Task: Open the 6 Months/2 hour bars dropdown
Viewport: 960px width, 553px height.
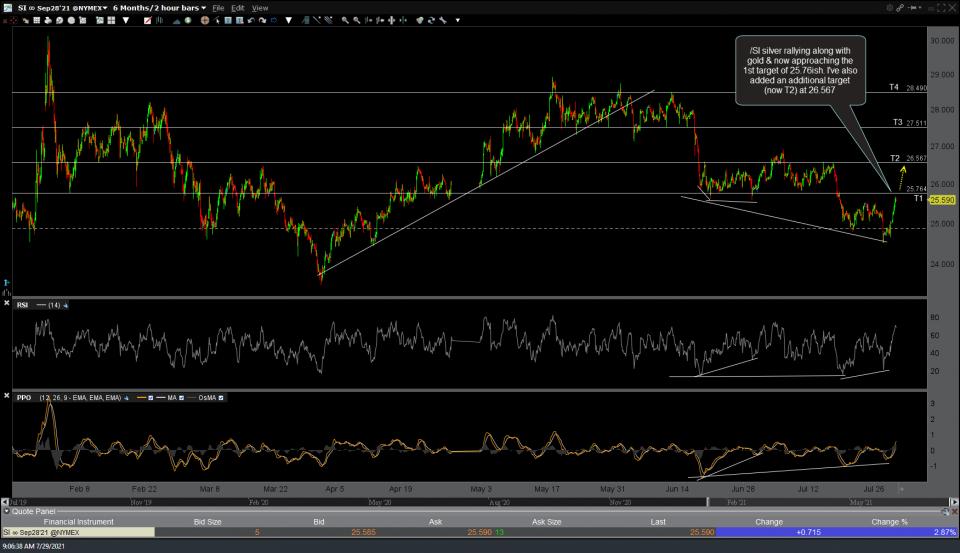Action: pyautogui.click(x=158, y=7)
